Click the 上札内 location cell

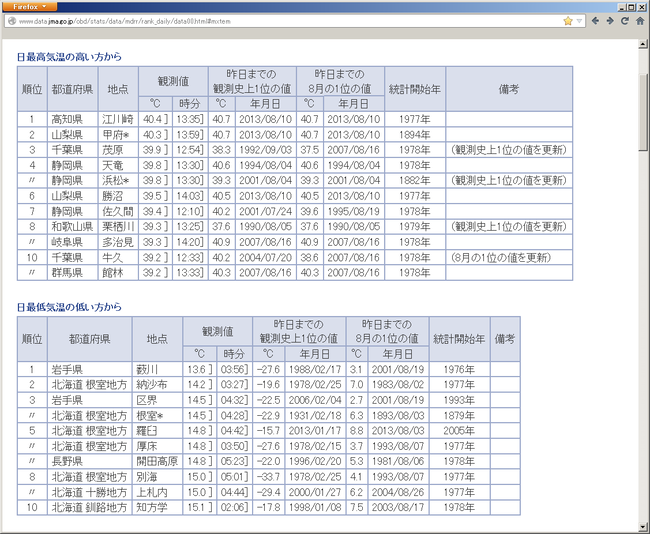pos(158,492)
